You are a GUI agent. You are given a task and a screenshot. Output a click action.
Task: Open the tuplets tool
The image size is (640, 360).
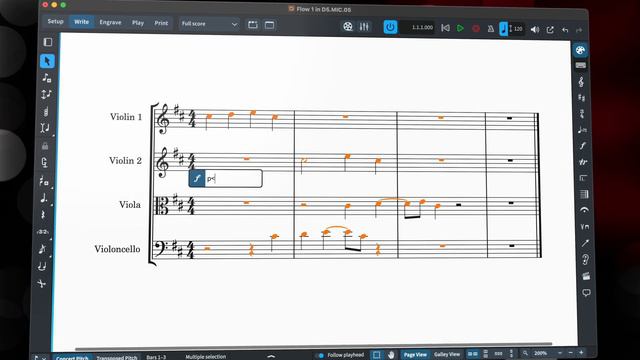(42, 232)
